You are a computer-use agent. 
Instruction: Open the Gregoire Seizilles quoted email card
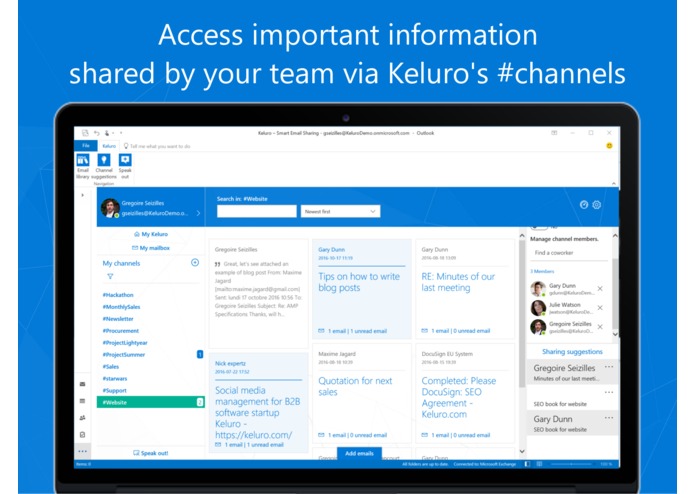258,294
